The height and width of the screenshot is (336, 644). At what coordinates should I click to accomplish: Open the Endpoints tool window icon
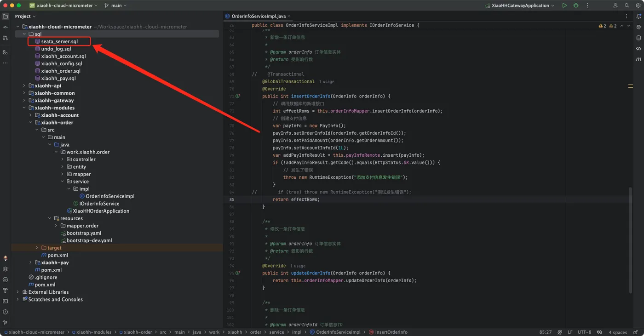pos(638,48)
